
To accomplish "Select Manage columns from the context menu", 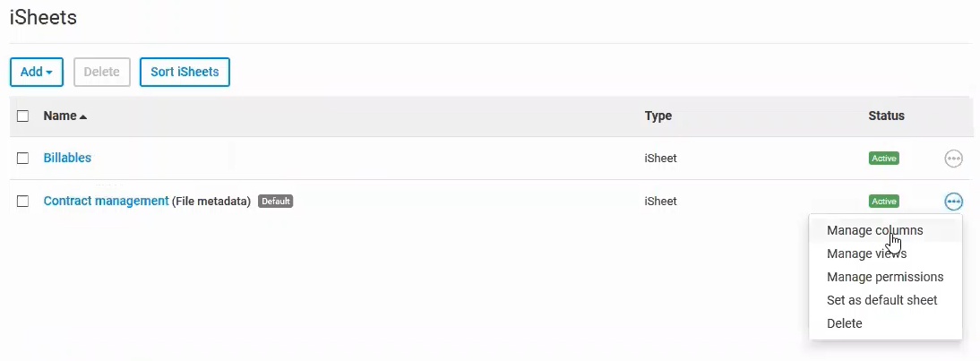I will tap(874, 230).
